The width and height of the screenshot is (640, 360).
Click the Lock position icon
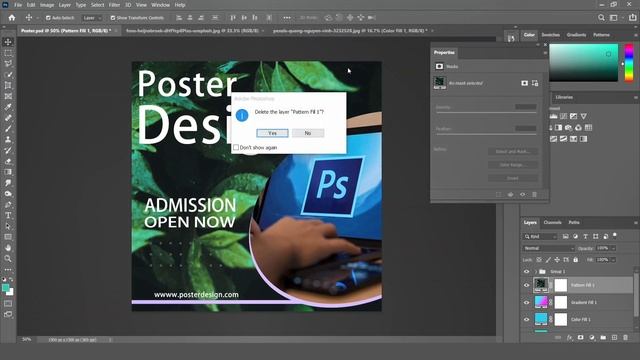[557, 260]
